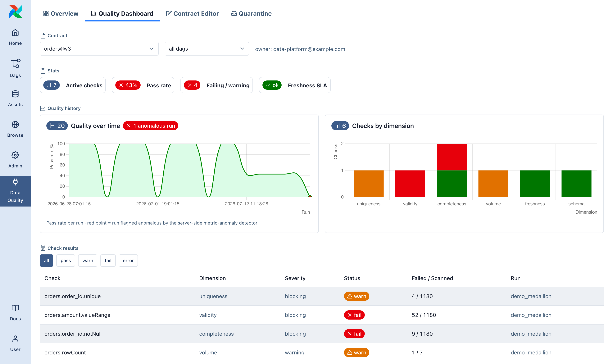Open Admin gear icon
The width and height of the screenshot is (613, 364).
[15, 155]
